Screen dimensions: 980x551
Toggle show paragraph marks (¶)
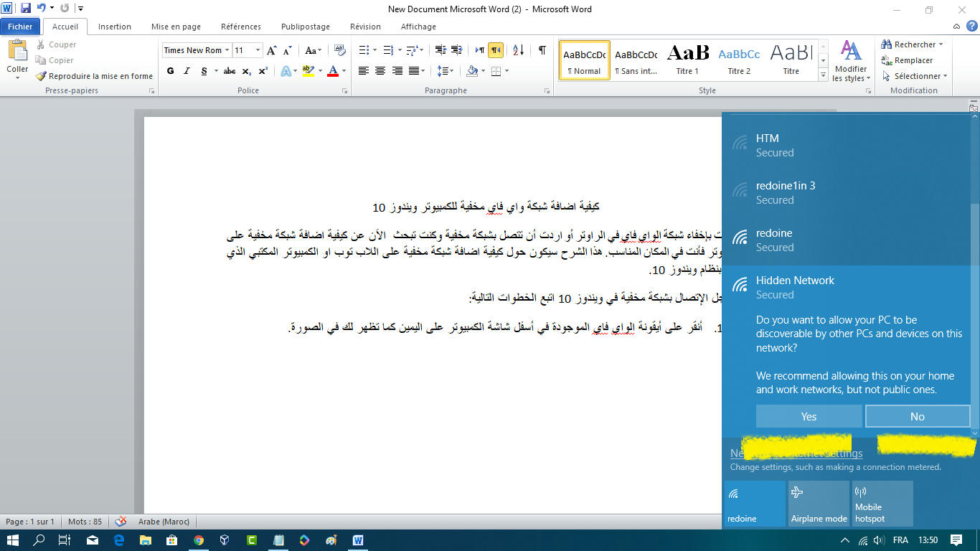click(x=542, y=50)
